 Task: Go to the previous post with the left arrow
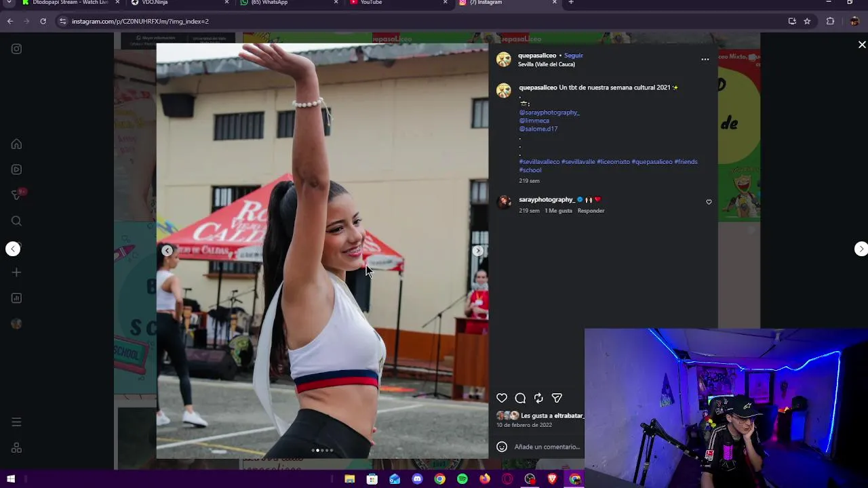coord(13,249)
